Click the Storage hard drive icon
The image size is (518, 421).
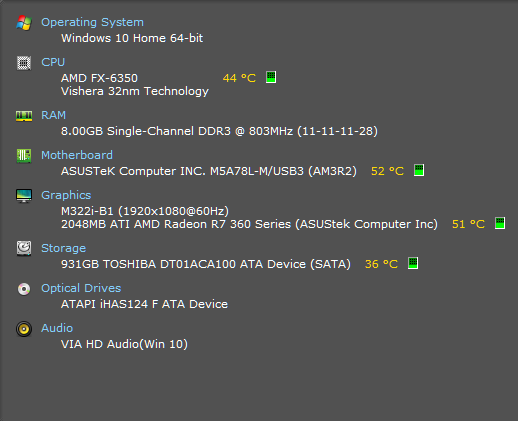click(24, 249)
